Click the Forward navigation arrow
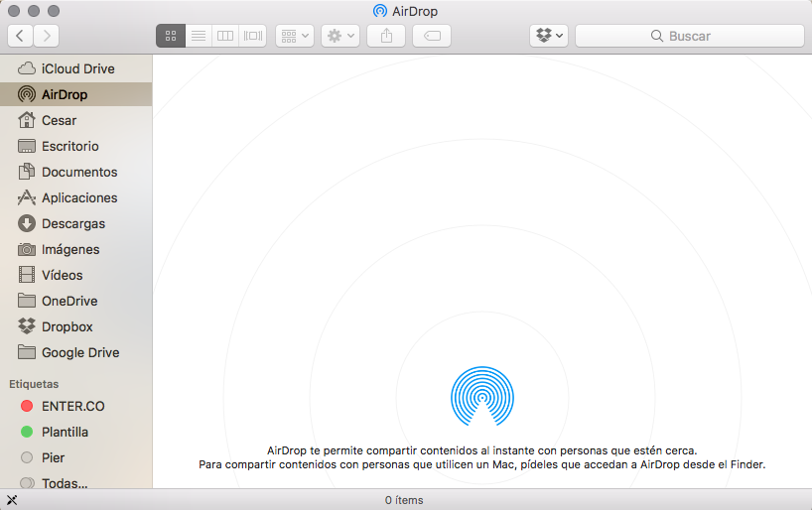Viewport: 812px width, 510px height. tap(46, 36)
